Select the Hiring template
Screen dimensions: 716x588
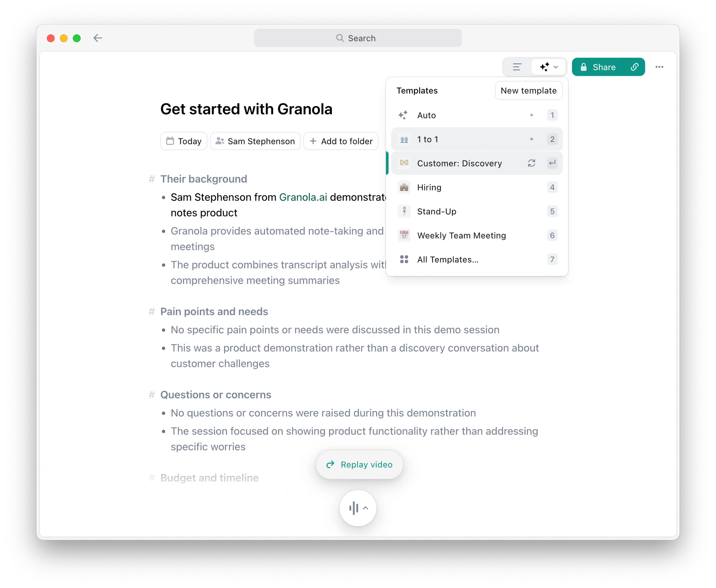click(477, 188)
